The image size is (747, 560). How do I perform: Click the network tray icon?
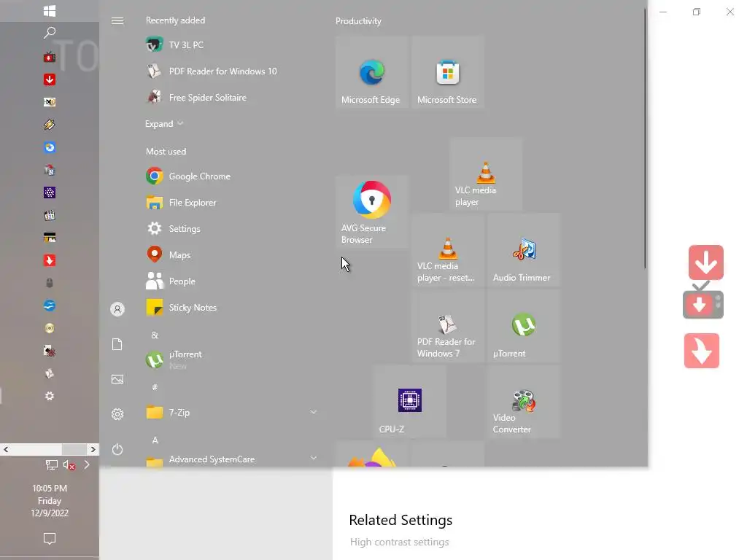52,464
